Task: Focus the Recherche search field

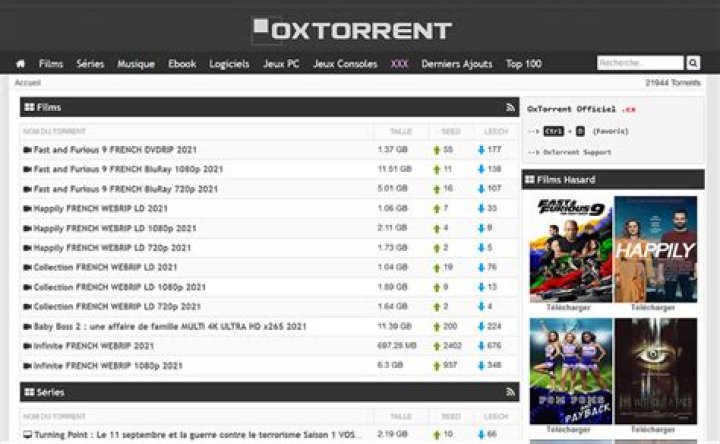Action: [640, 62]
